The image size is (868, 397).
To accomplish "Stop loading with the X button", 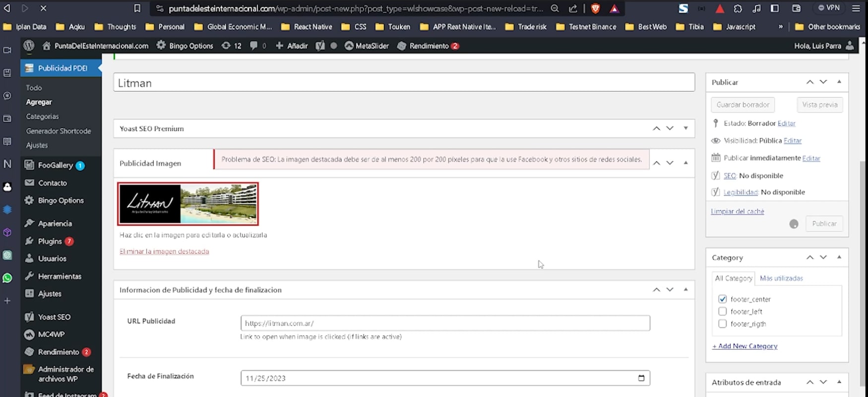I will tap(43, 8).
